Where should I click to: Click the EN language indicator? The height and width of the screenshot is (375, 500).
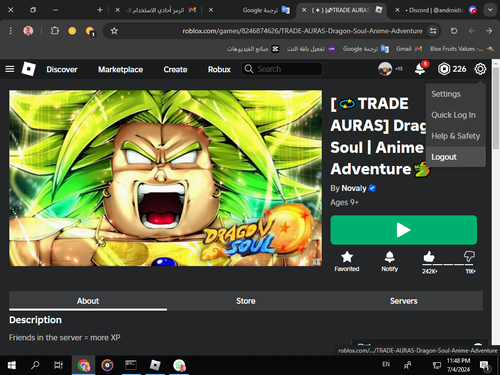point(386,364)
